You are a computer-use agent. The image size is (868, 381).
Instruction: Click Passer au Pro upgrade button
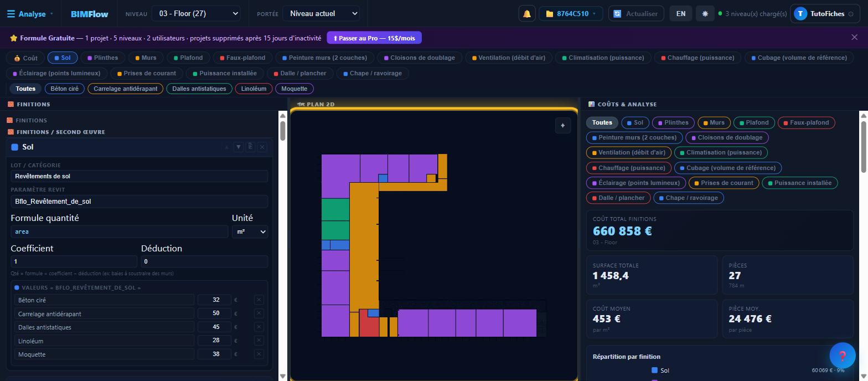[374, 38]
